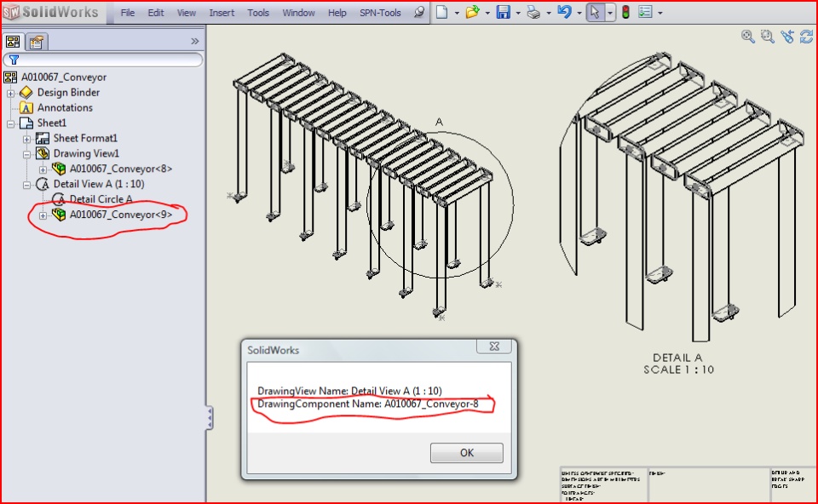Click the Drawing View1 icon

43,153
